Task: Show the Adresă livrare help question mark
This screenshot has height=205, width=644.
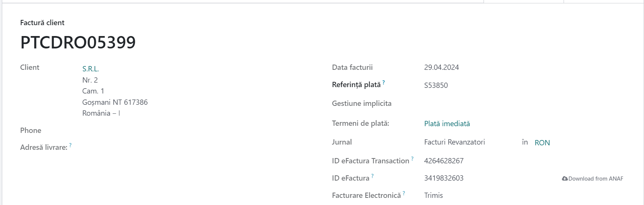Action: [x=70, y=145]
